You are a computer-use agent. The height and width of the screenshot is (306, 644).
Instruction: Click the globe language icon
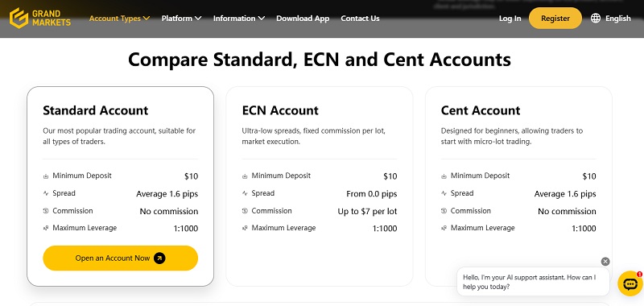click(x=596, y=18)
